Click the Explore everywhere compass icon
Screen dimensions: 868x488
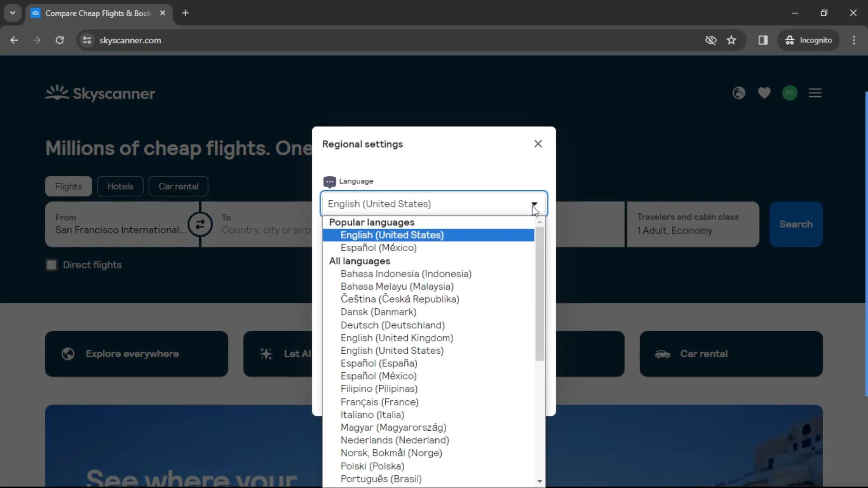click(68, 353)
